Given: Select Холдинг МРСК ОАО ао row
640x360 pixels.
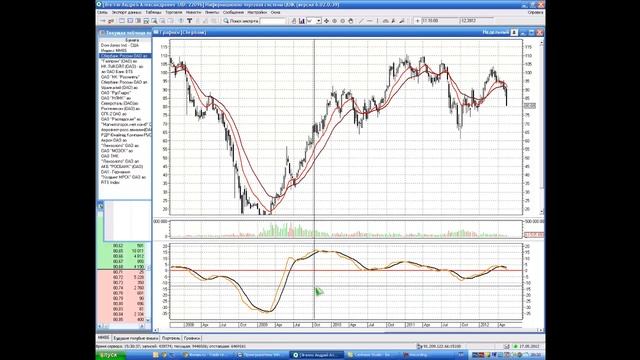Looking at the screenshot, I should pos(125,177).
